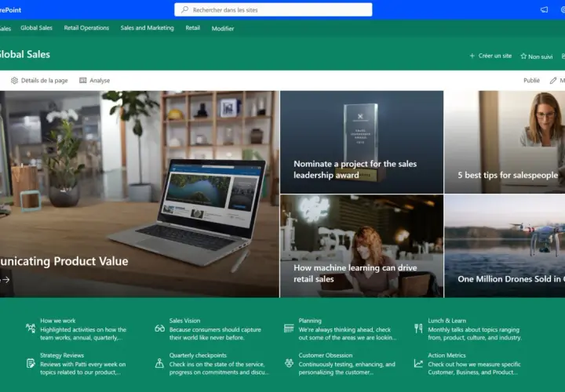Click the Lunch & Learn fork icon

point(418,328)
